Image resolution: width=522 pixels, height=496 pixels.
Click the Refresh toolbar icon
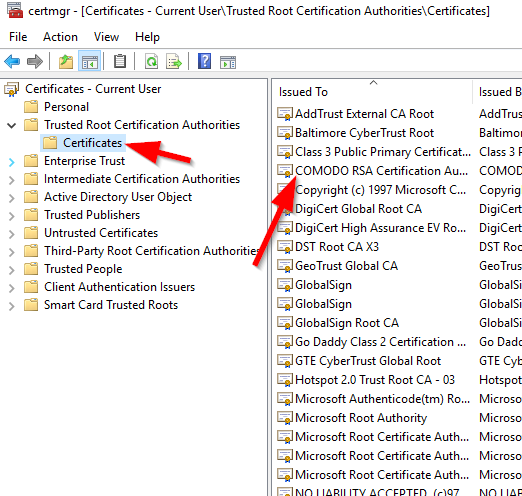(x=151, y=61)
